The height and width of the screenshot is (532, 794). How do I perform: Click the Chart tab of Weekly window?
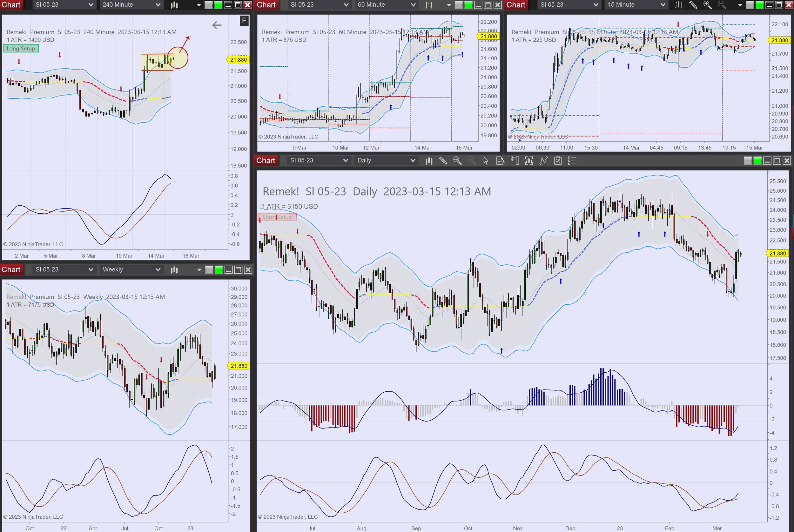(x=11, y=270)
